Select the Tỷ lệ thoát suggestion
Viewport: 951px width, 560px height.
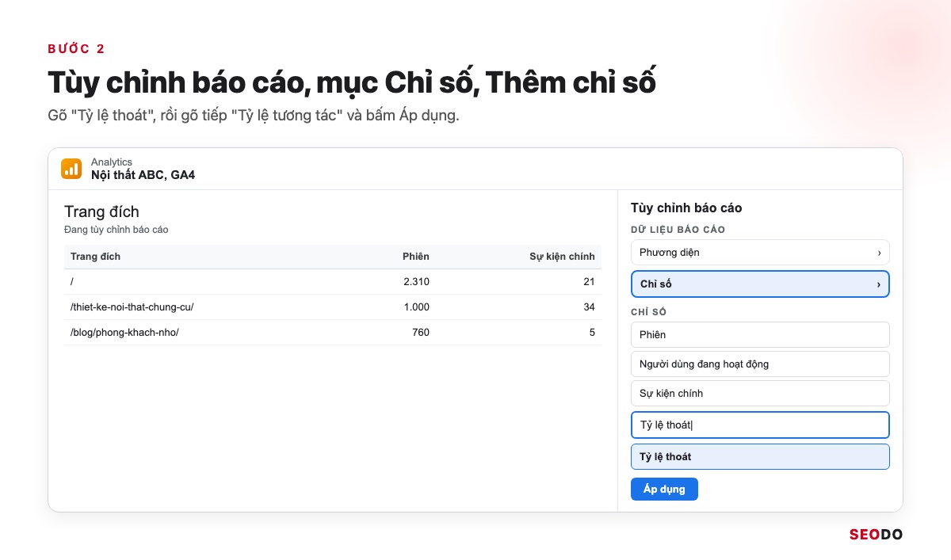click(x=760, y=457)
